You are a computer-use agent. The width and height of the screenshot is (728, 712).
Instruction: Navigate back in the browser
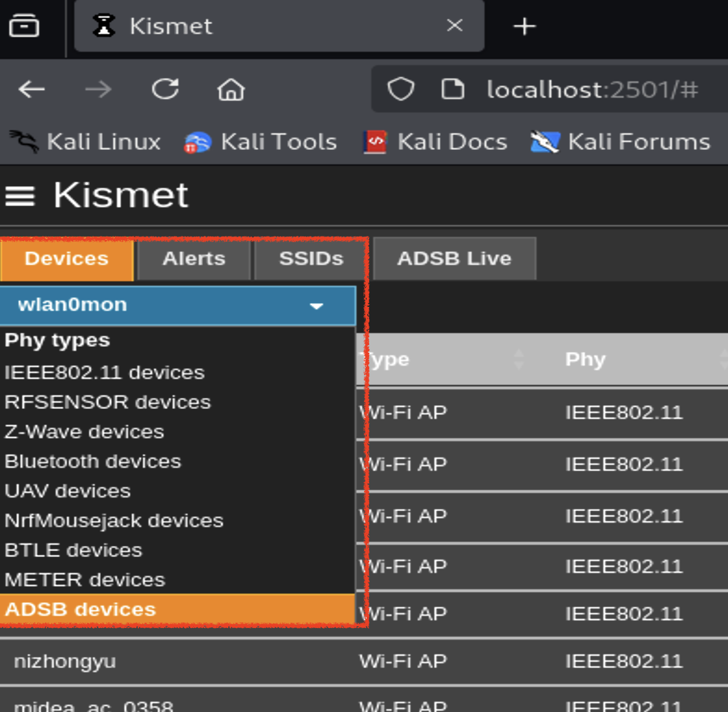pos(32,89)
